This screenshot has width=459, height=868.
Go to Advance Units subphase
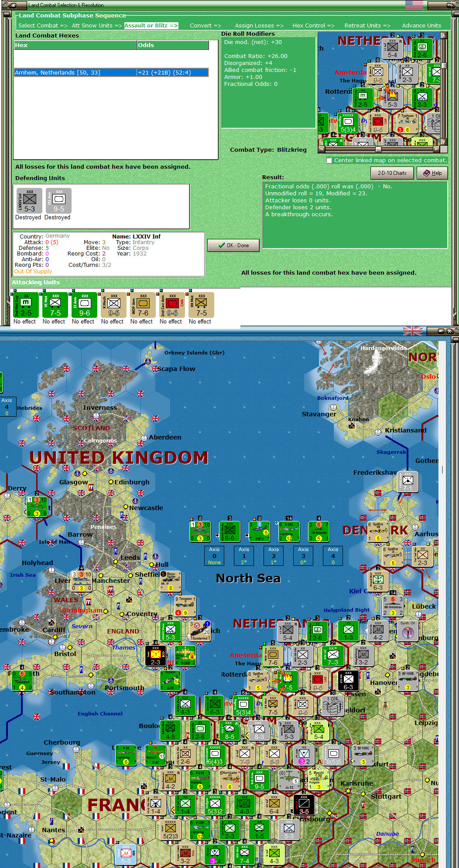click(x=421, y=25)
